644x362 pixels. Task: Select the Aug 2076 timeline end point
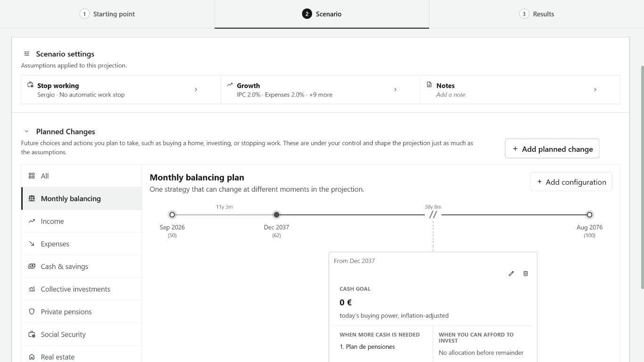589,215
